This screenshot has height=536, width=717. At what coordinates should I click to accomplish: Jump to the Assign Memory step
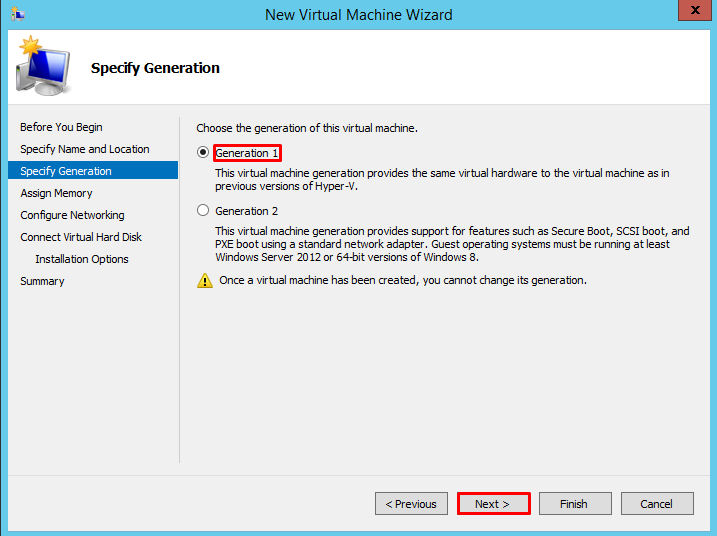56,193
